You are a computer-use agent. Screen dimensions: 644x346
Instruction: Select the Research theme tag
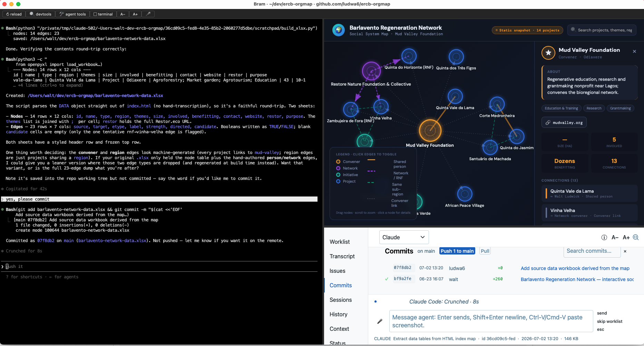click(x=594, y=108)
